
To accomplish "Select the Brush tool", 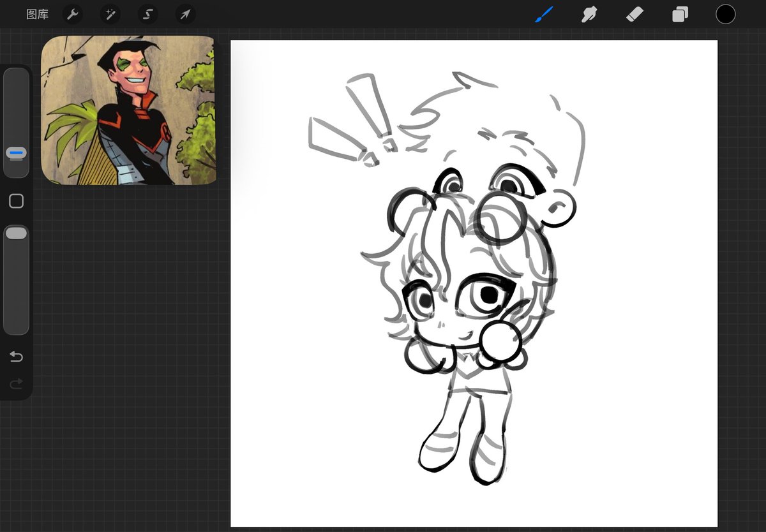I will pos(543,14).
